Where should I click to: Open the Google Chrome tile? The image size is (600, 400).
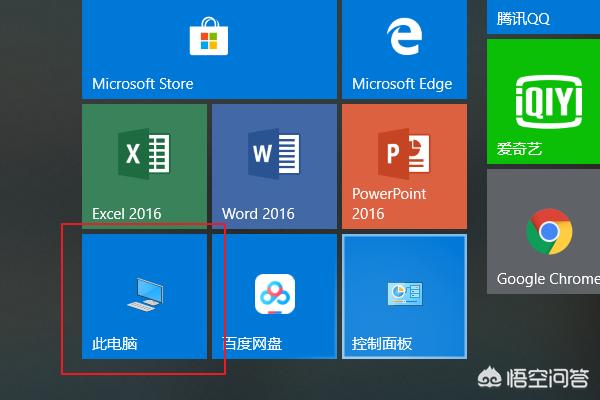(x=543, y=232)
